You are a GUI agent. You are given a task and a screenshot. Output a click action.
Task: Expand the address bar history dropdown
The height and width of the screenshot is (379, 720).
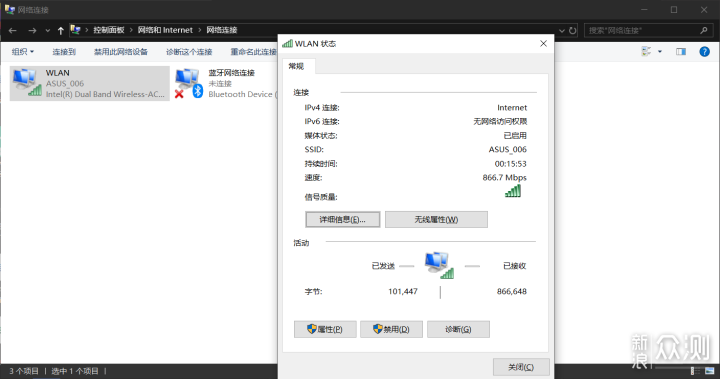click(x=562, y=30)
